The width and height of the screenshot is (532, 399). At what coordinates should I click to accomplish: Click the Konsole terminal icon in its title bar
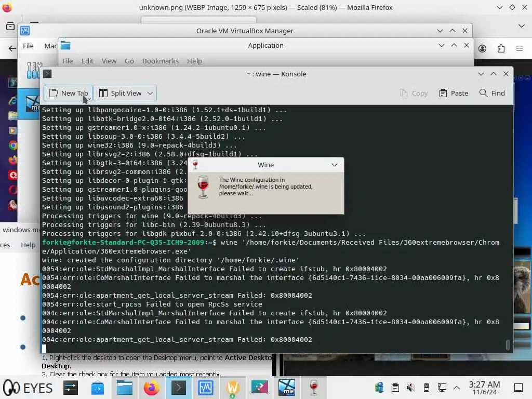tap(47, 74)
